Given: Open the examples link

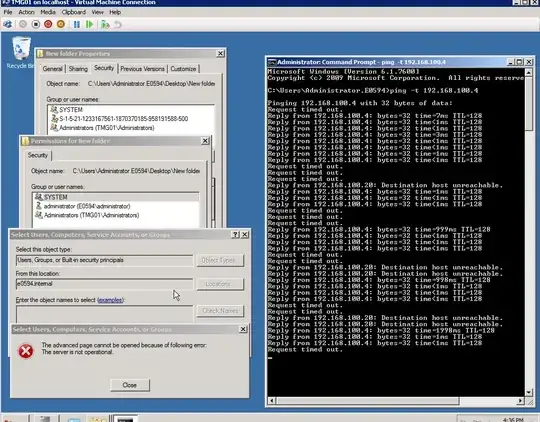Looking at the screenshot, I should (110, 300).
